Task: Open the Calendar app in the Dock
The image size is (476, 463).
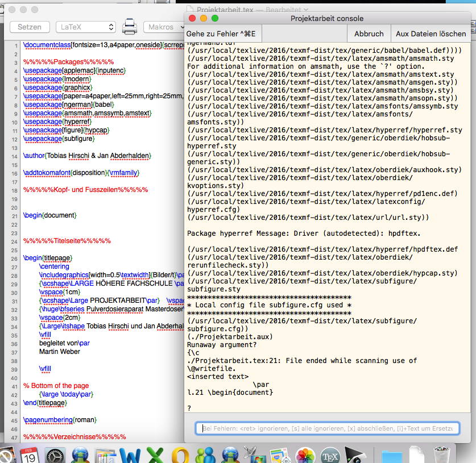Action: click(x=30, y=455)
